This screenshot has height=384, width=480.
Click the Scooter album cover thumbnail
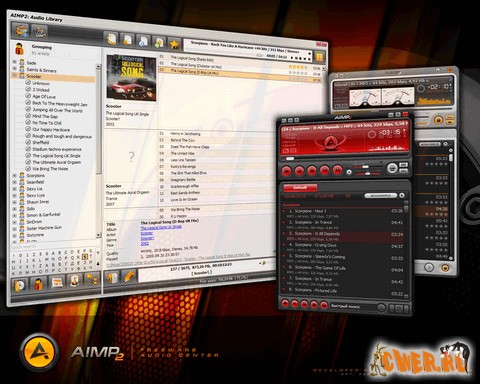131,78
